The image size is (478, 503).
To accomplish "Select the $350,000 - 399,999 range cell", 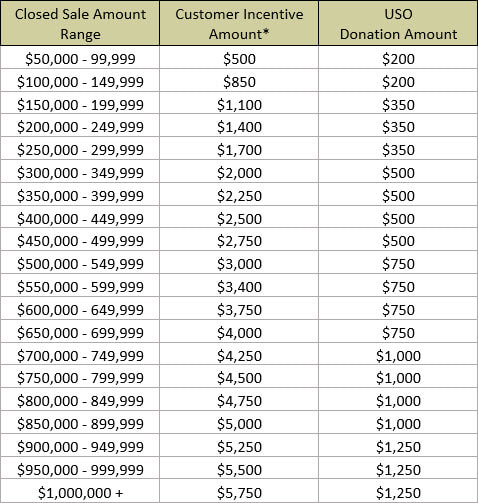I will pyautogui.click(x=80, y=195).
